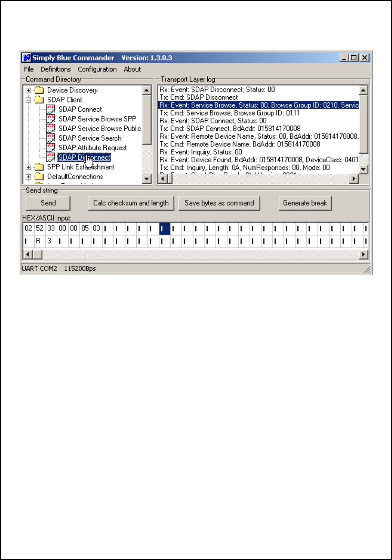Click the Device Discovery folder icon

pyautogui.click(x=39, y=90)
